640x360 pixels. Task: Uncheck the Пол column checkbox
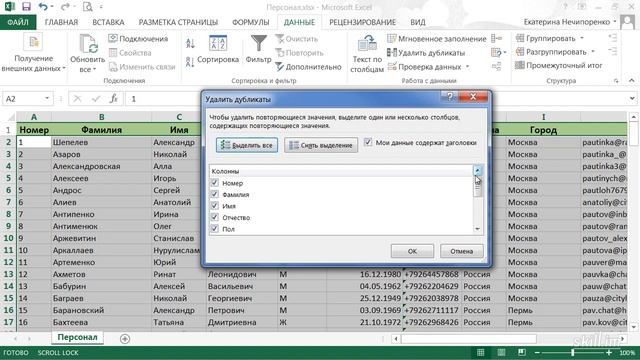[x=215, y=229]
